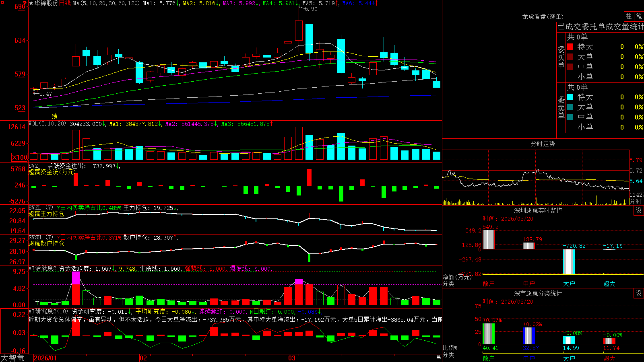This screenshot has height=362, width=644.
Task: Click the lock icon at the bottom of the chart
Action: click(x=439, y=357)
